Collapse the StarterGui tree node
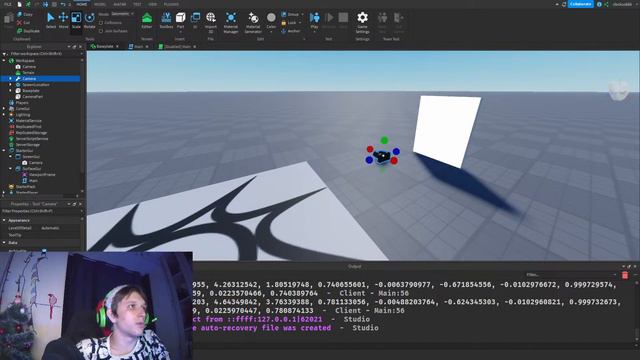Image resolution: width=640 pixels, height=360 pixels. tap(4, 151)
